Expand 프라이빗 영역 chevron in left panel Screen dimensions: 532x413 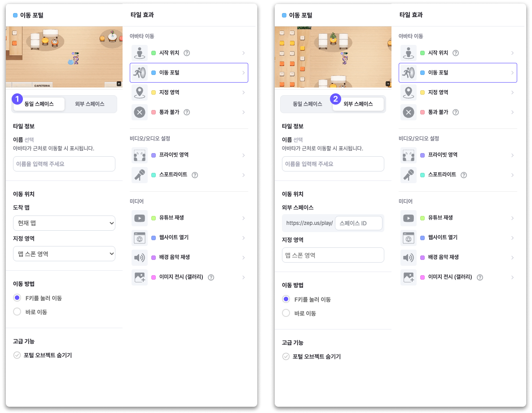(244, 155)
